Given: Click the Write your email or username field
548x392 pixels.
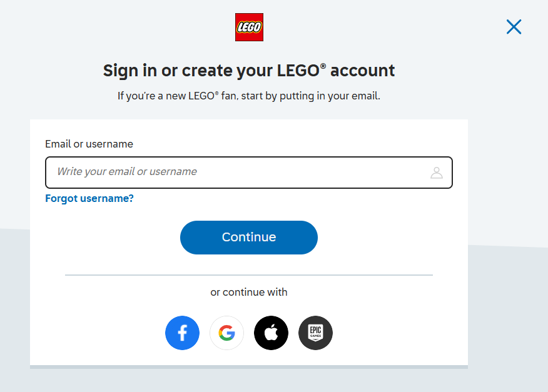Looking at the screenshot, I should 248,173.
